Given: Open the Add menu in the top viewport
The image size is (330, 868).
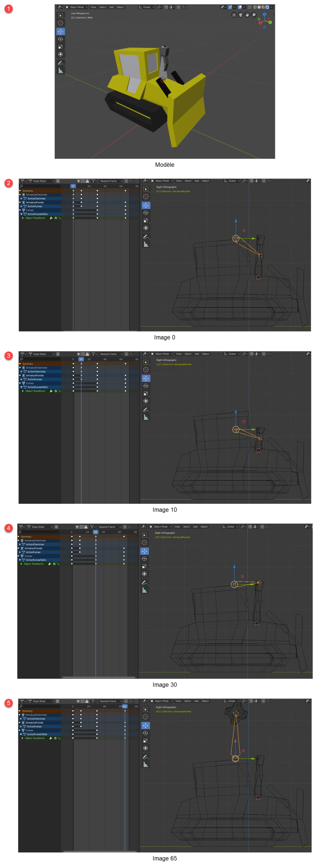Looking at the screenshot, I should [111, 7].
